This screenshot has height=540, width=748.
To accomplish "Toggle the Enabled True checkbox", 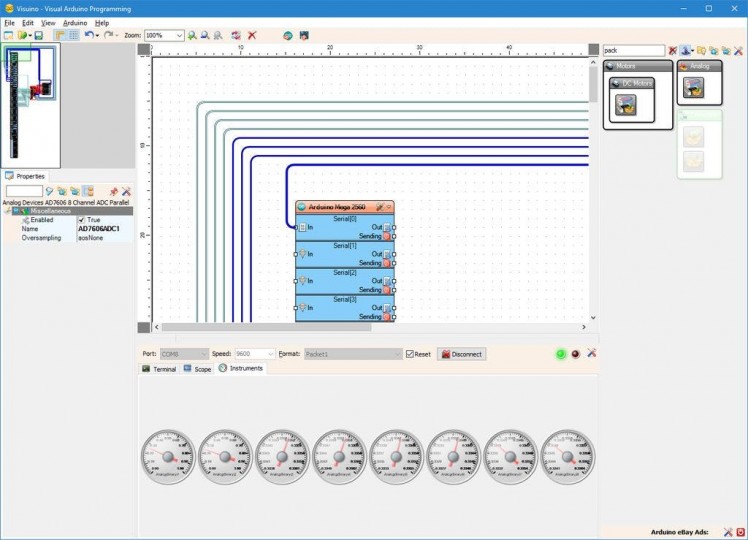I will pyautogui.click(x=82, y=220).
